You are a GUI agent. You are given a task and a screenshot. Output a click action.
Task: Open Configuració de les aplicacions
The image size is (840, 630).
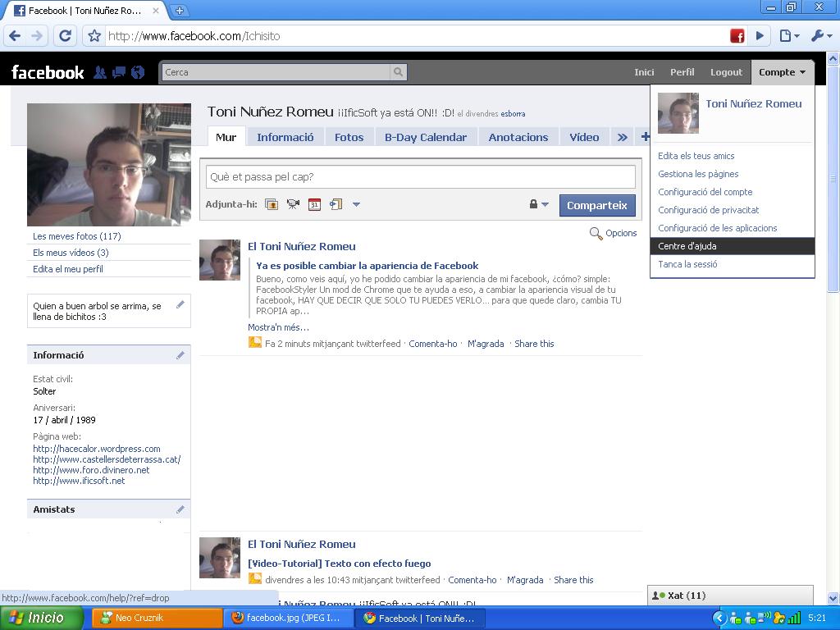[717, 228]
